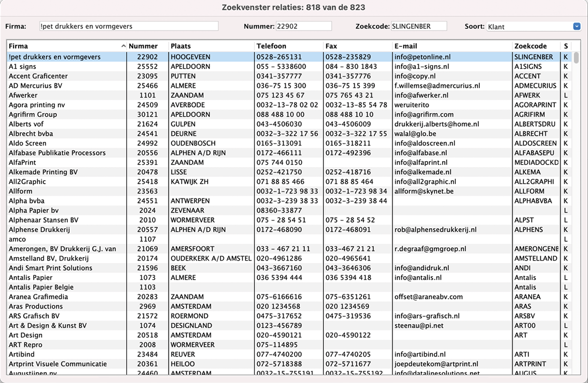The width and height of the screenshot is (588, 383).
Task: Select the 'Agrifirm Group' row
Action: click(x=290, y=115)
